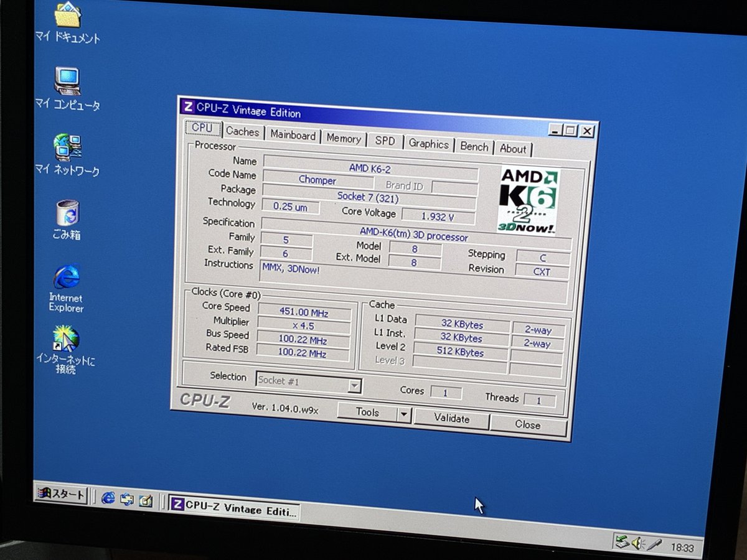Switch to the Bench tab
Viewport: 747px width, 560px height.
tap(474, 147)
